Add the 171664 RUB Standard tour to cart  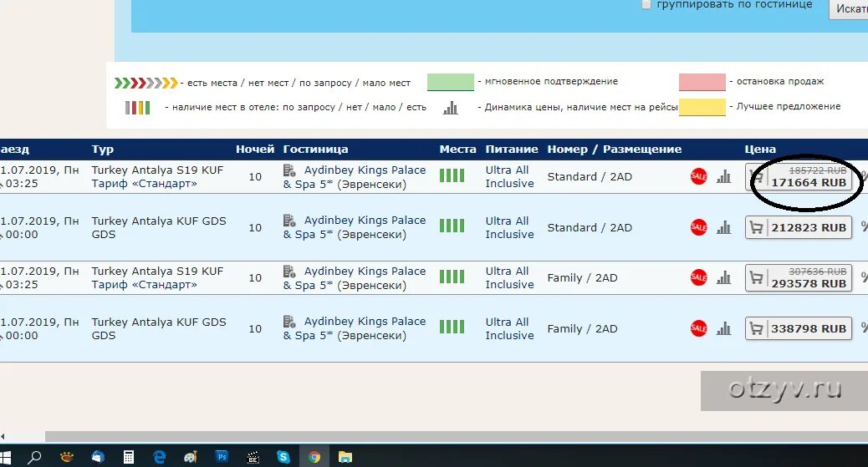[799, 177]
